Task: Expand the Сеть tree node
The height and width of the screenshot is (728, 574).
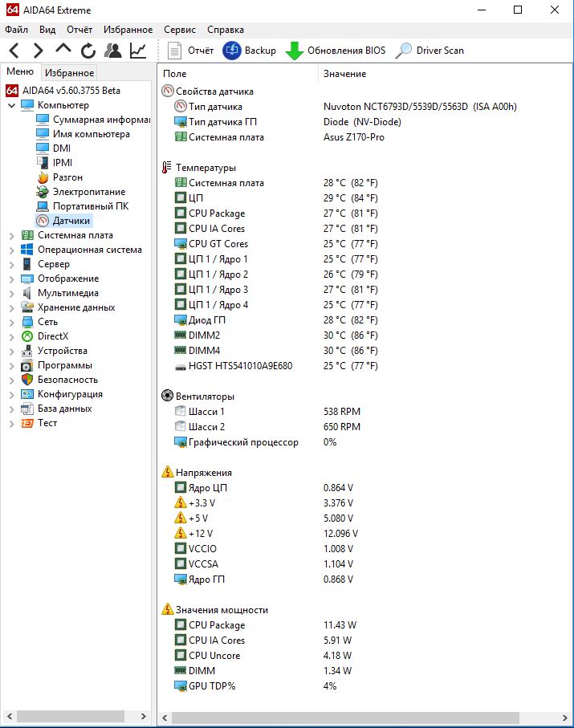Action: point(12,322)
